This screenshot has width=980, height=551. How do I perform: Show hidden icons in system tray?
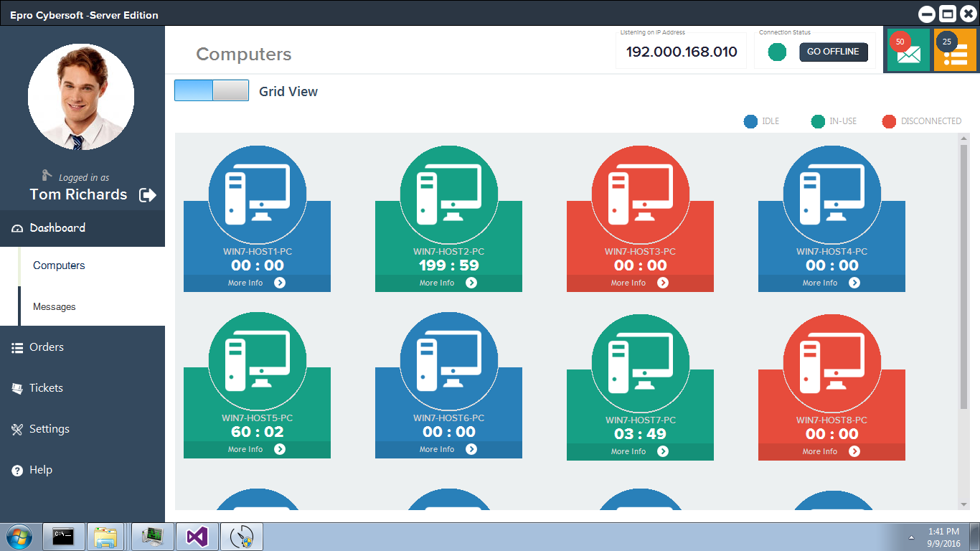coord(912,537)
